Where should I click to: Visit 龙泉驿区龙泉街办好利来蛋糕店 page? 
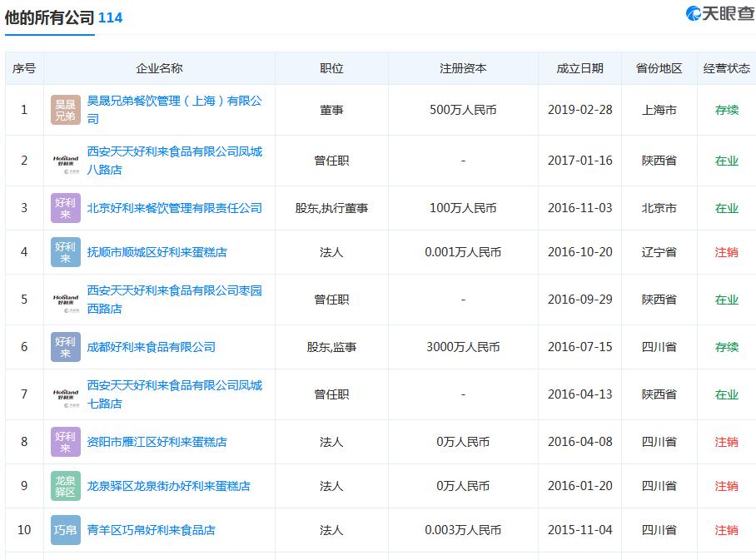(x=168, y=486)
